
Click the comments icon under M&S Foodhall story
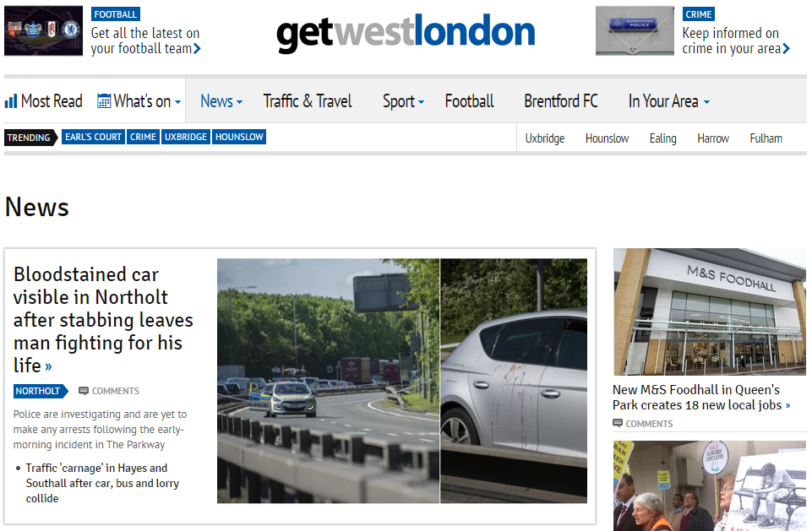point(618,423)
